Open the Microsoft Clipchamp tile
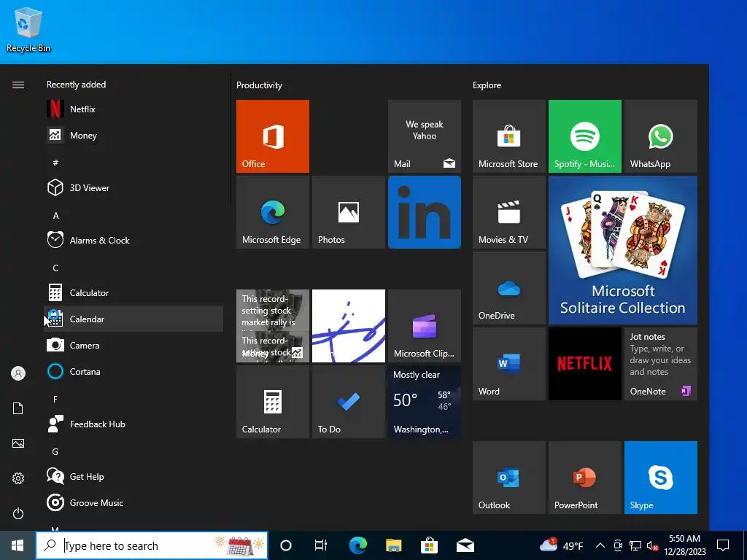Viewport: 747px width, 560px height. (425, 326)
